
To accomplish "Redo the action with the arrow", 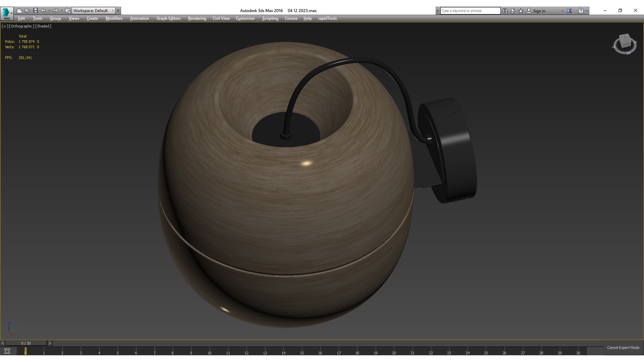I will pos(56,11).
